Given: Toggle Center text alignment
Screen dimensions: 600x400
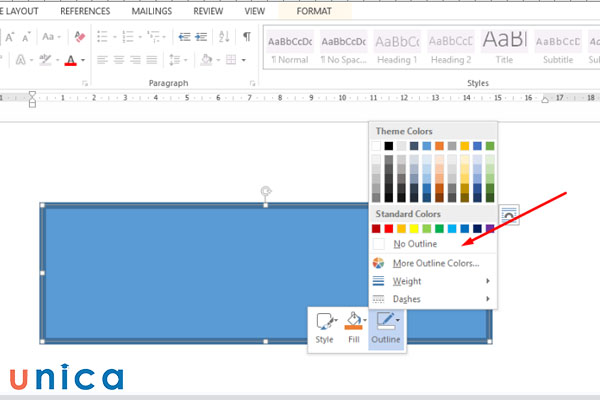Looking at the screenshot, I should pyautogui.click(x=120, y=60).
